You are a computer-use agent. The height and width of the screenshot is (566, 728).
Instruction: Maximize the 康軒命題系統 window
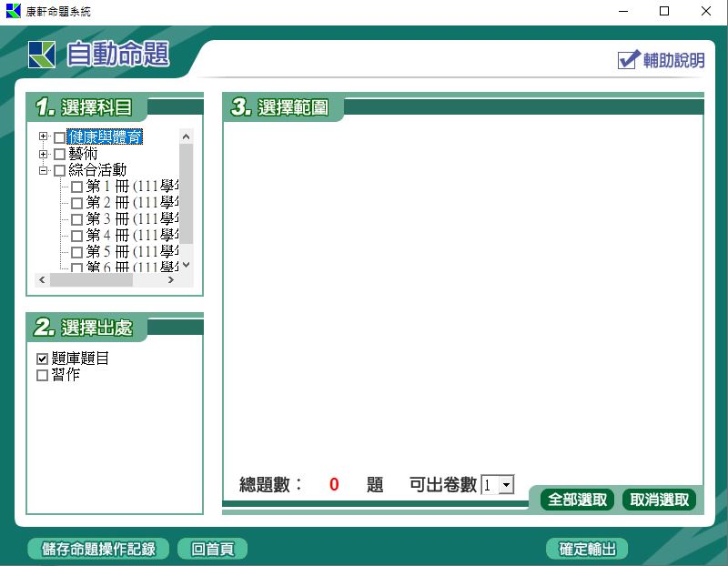pos(664,11)
